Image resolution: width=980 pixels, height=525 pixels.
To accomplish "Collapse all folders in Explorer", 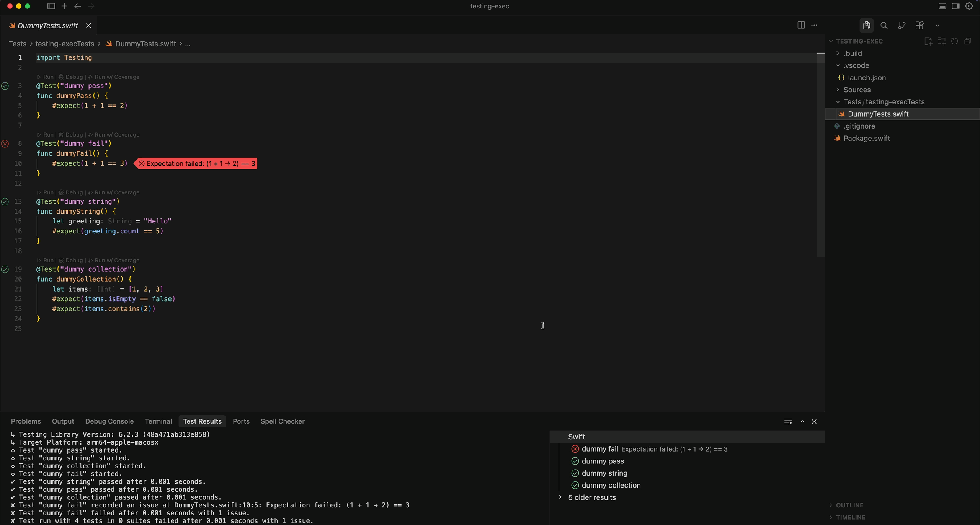I will (968, 41).
